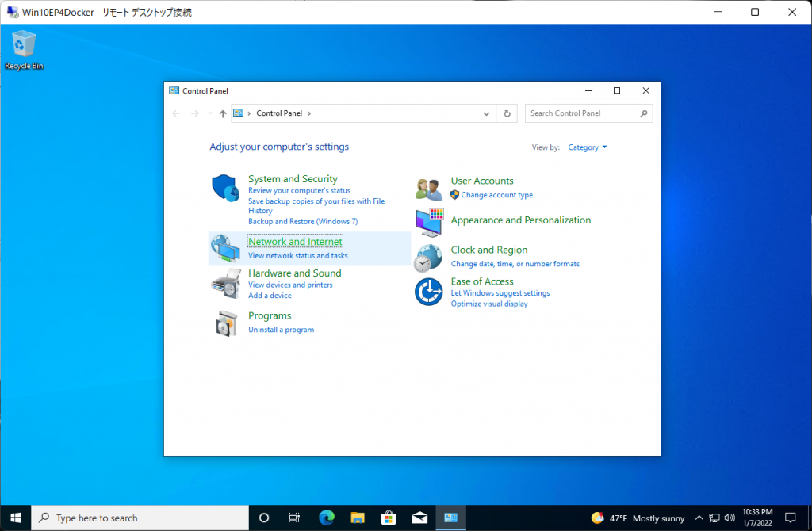Launch Microsoft Edge from taskbar
Viewport: 812px width, 531px height.
[x=326, y=518]
